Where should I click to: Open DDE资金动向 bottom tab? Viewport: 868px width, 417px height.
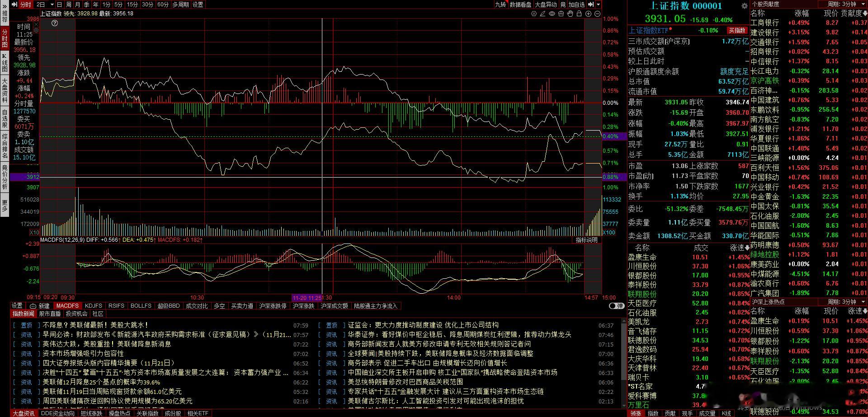click(58, 413)
